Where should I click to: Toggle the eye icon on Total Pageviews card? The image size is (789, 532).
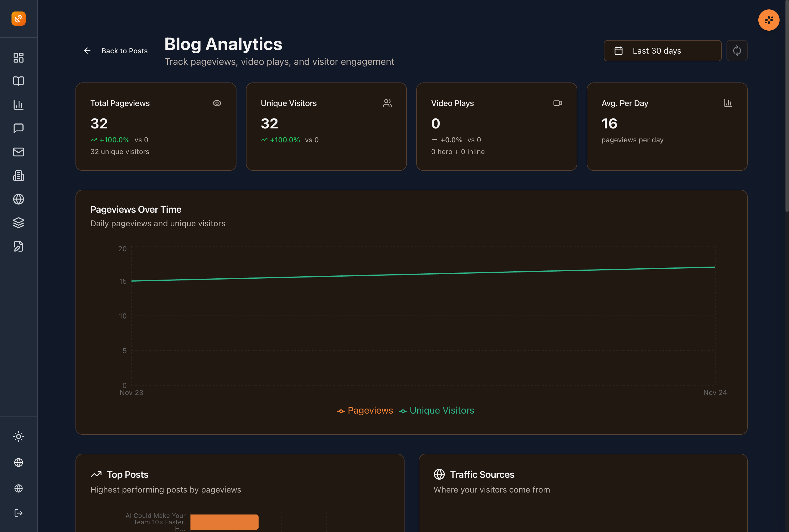click(x=217, y=103)
